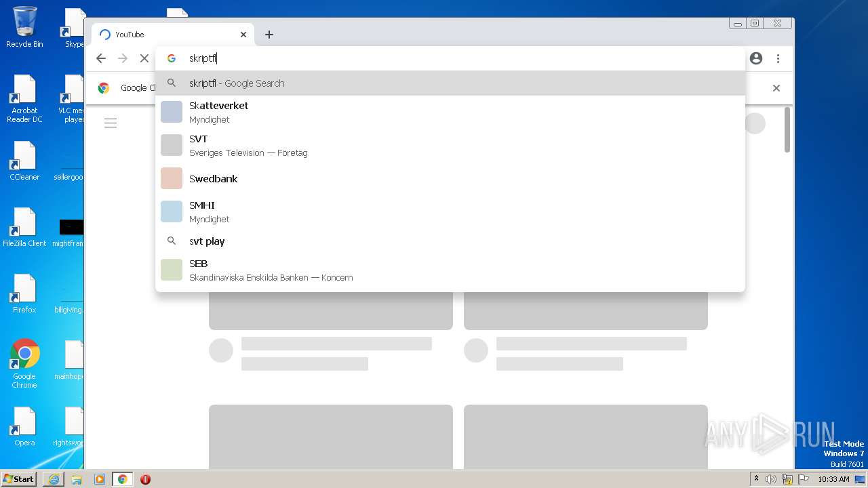Choose the Swedbank suggestion
This screenshot has height=488, width=868.
tap(450, 178)
